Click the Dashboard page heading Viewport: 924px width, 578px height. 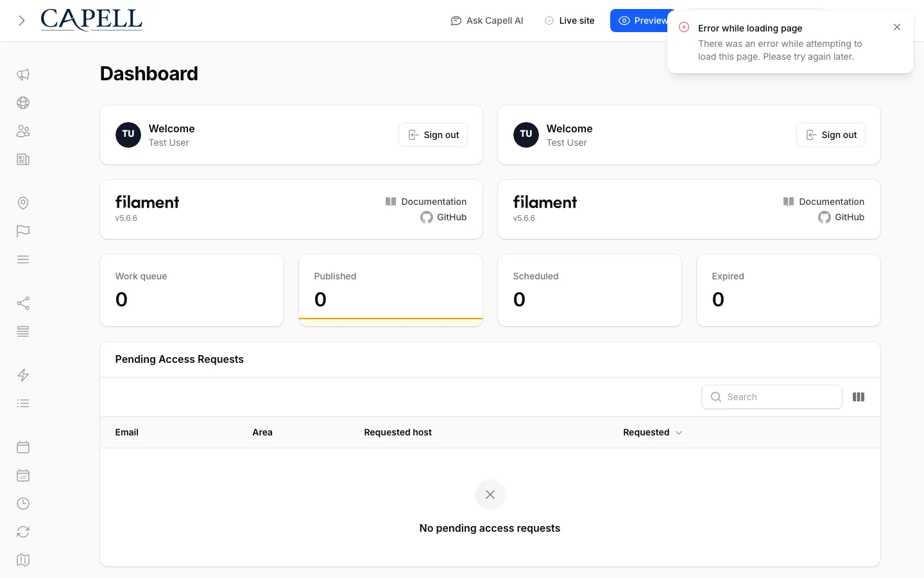pyautogui.click(x=149, y=74)
